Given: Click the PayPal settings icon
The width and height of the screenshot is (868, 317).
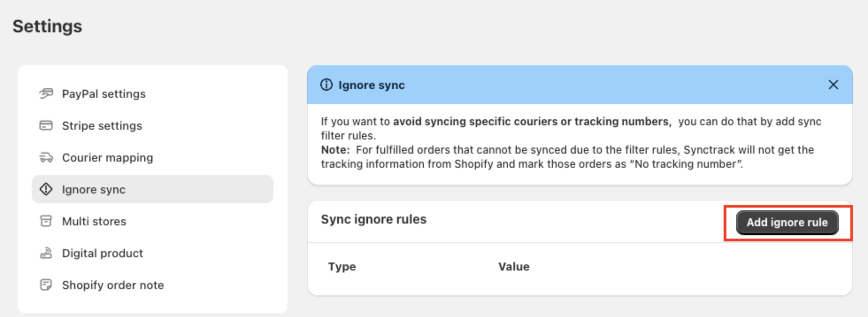Looking at the screenshot, I should click(x=46, y=93).
